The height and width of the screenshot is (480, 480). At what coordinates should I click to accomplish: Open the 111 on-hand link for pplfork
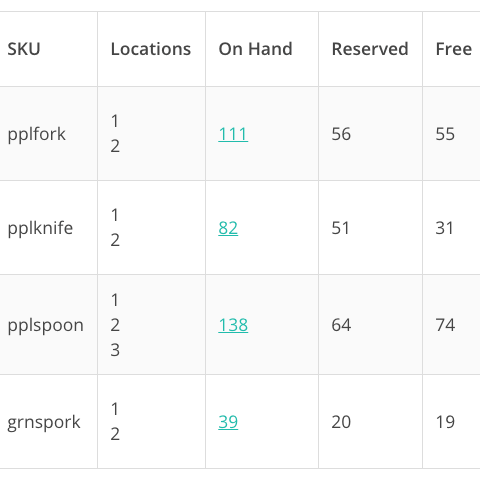click(233, 134)
